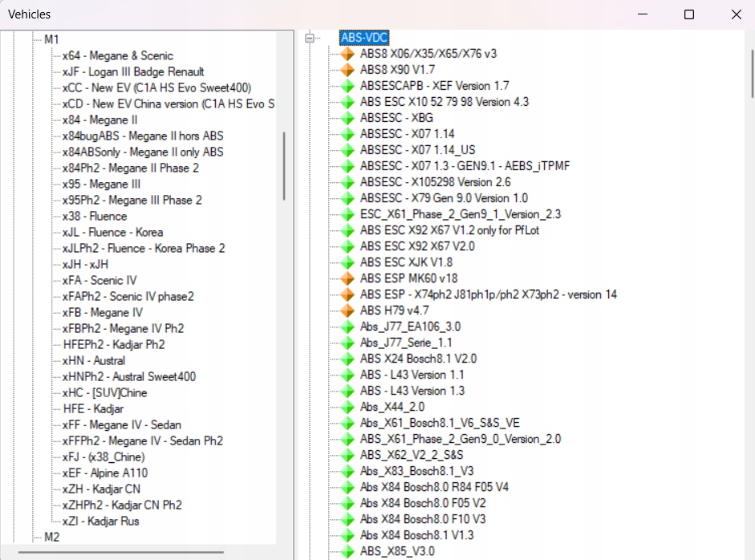Viewport: 755px width, 560px height.
Task: Select xFB - Megane IV
Action: (103, 313)
